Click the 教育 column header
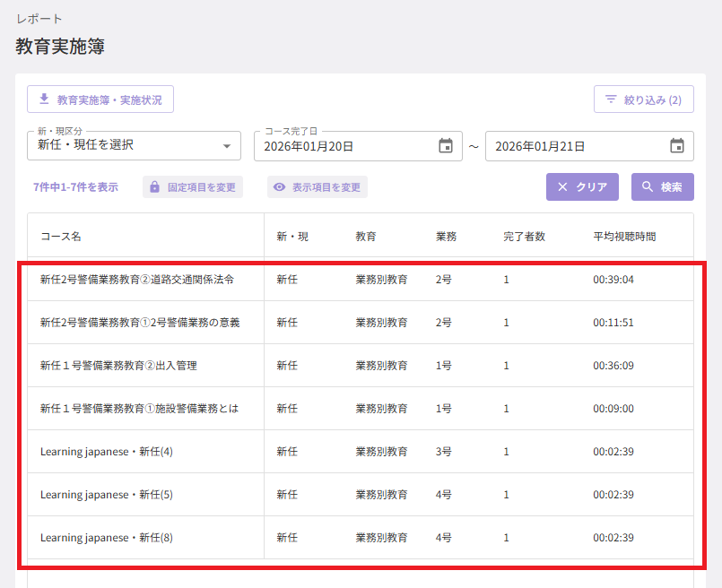Image resolution: width=722 pixels, height=588 pixels. pos(366,237)
